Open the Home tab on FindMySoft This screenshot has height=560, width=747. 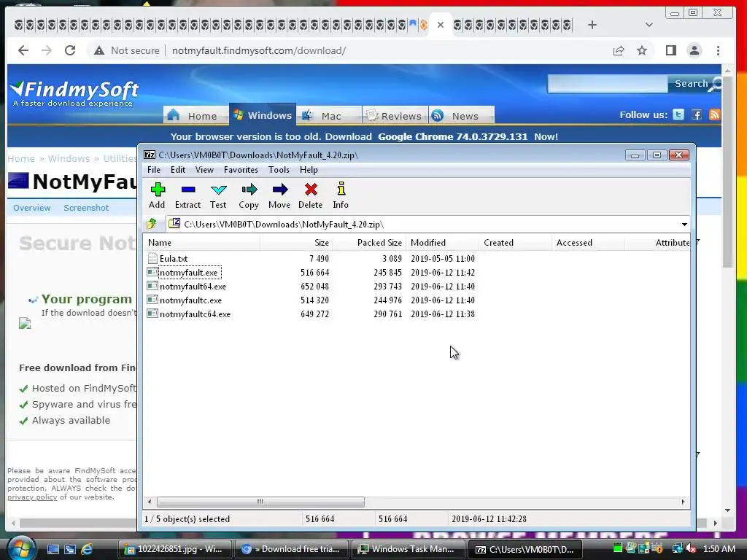[x=196, y=116]
